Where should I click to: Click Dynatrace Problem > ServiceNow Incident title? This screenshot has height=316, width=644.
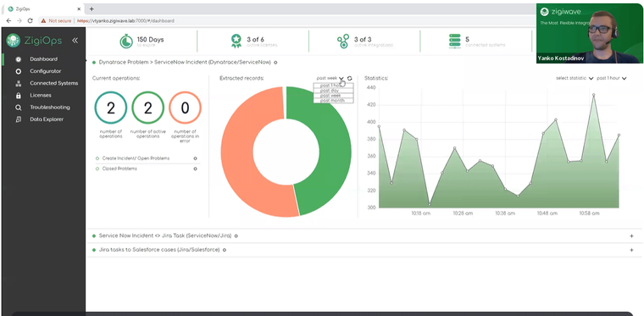click(185, 63)
